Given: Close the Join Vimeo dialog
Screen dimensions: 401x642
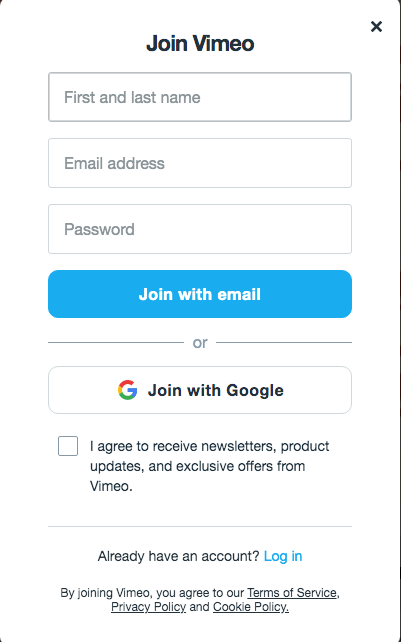Looking at the screenshot, I should point(376,27).
